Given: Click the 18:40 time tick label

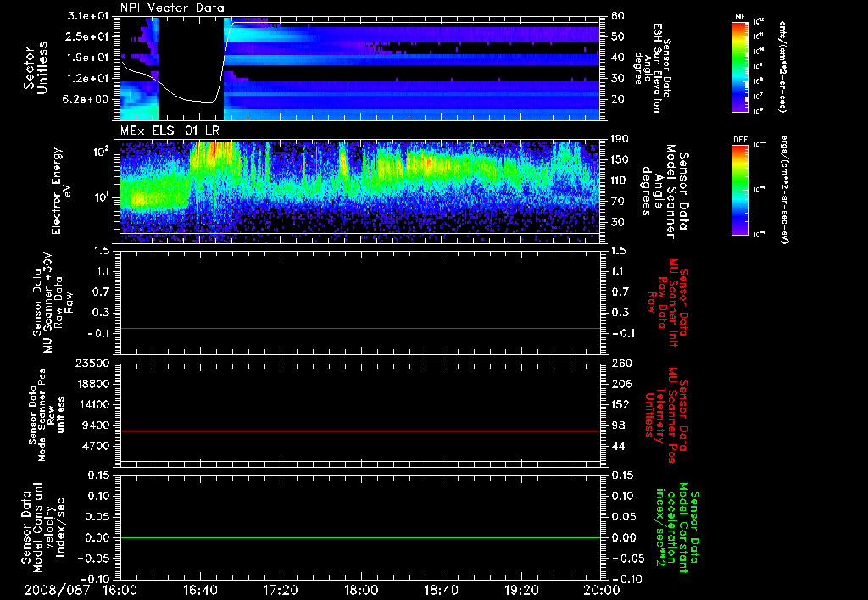Looking at the screenshot, I should click(441, 590).
